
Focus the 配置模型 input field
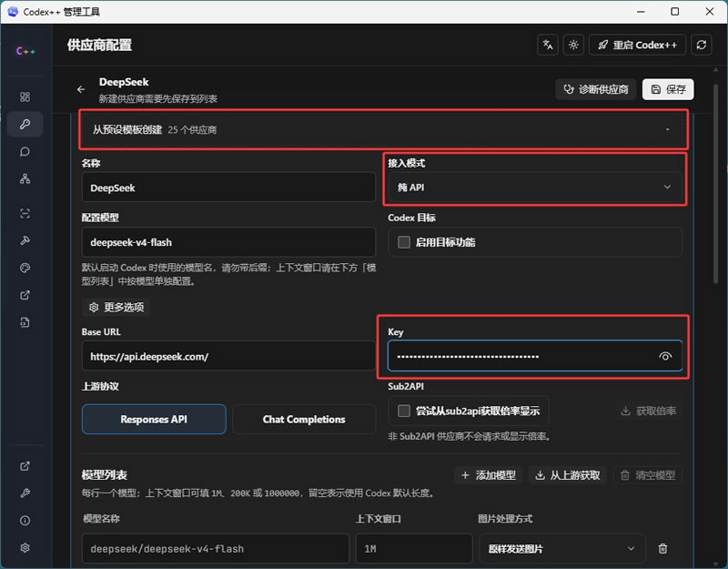pos(228,242)
